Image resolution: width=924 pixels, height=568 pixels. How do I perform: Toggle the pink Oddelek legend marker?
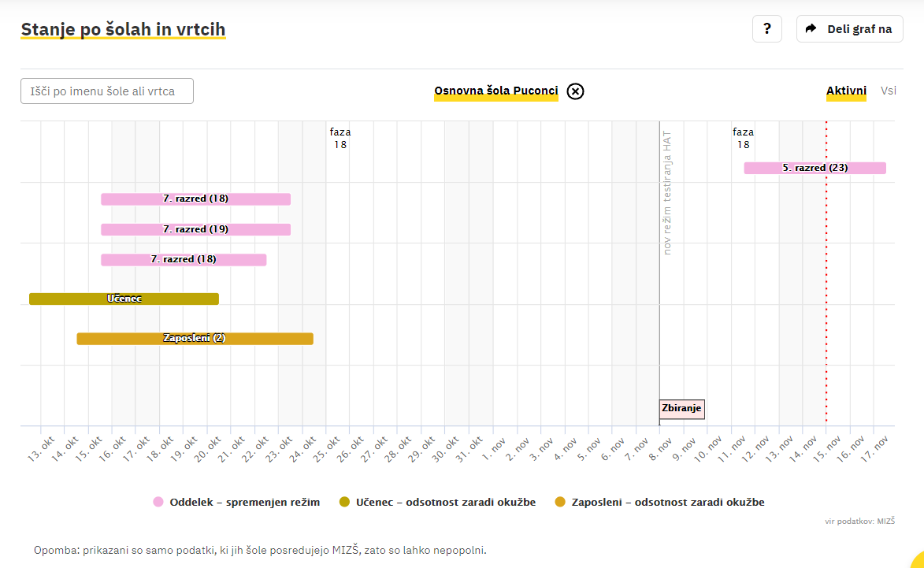[x=158, y=502]
